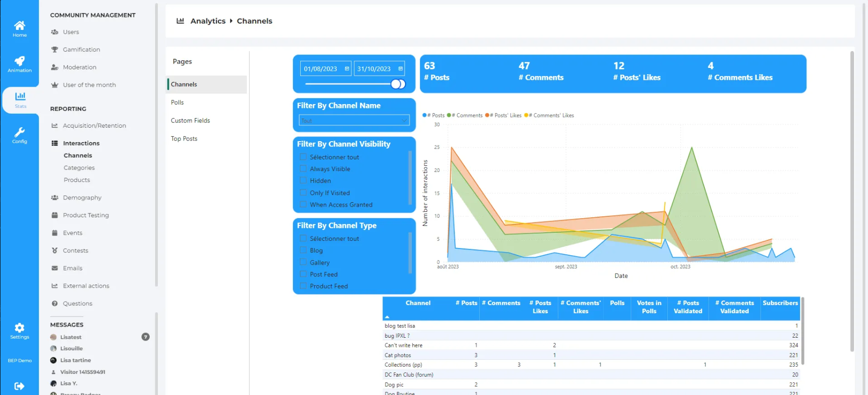Open the Config wrench icon
Image resolution: width=868 pixels, height=395 pixels.
[19, 135]
